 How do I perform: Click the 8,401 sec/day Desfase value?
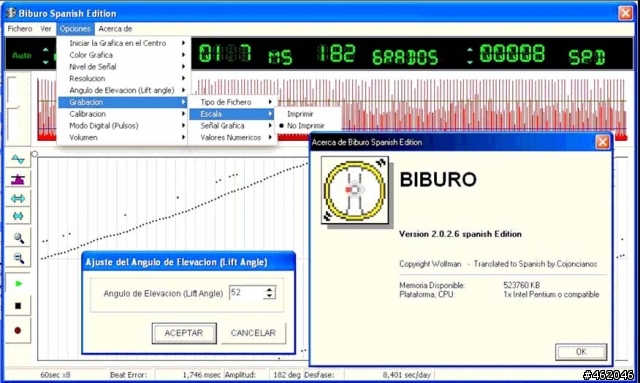[x=406, y=375]
